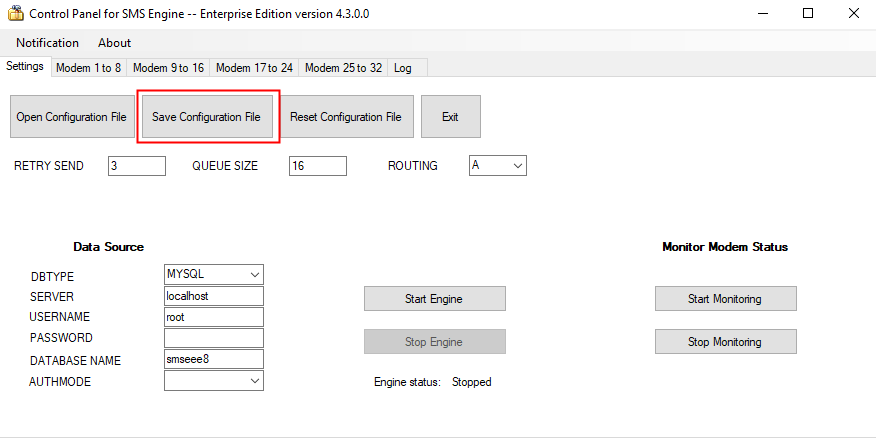Focus the QUEUE SIZE text box

317,165
